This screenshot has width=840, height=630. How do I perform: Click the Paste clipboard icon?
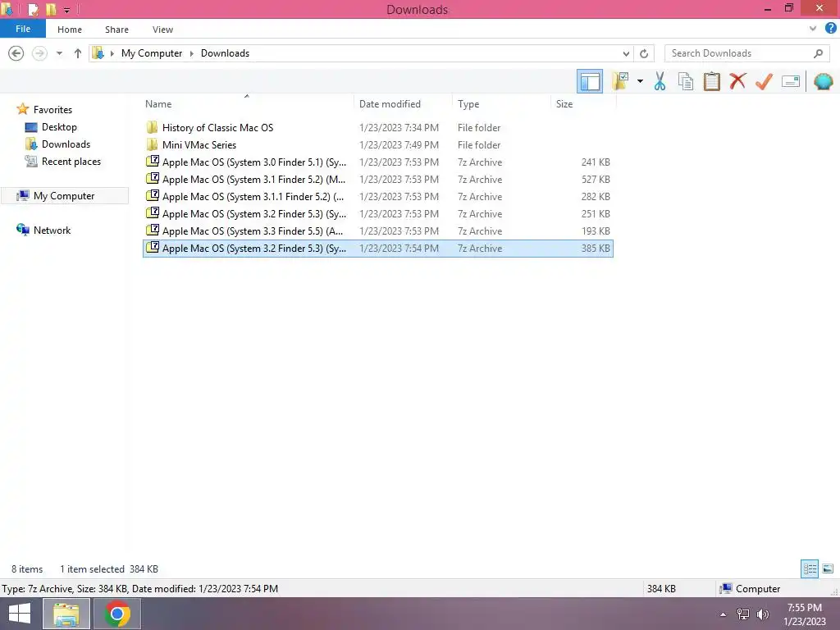[x=711, y=81]
